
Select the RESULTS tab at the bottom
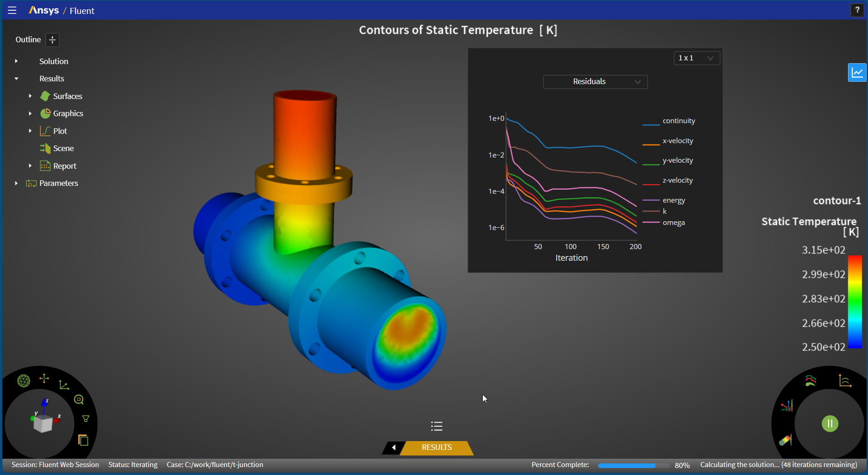[x=436, y=447]
